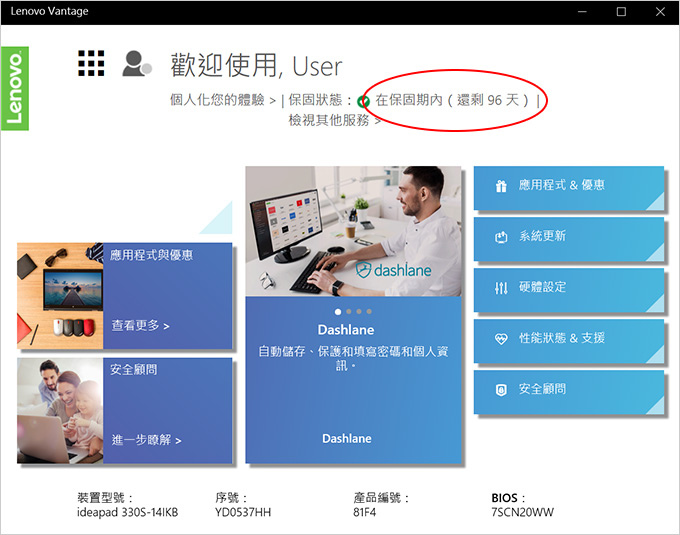Screen dimensions: 680x535
Task: Click the heart icon beside 性能狀態 & 支援
Action: click(x=501, y=339)
